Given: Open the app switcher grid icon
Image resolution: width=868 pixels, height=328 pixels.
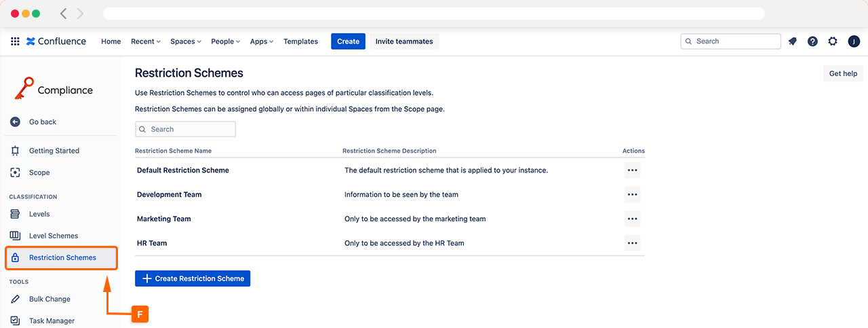Looking at the screenshot, I should (15, 41).
